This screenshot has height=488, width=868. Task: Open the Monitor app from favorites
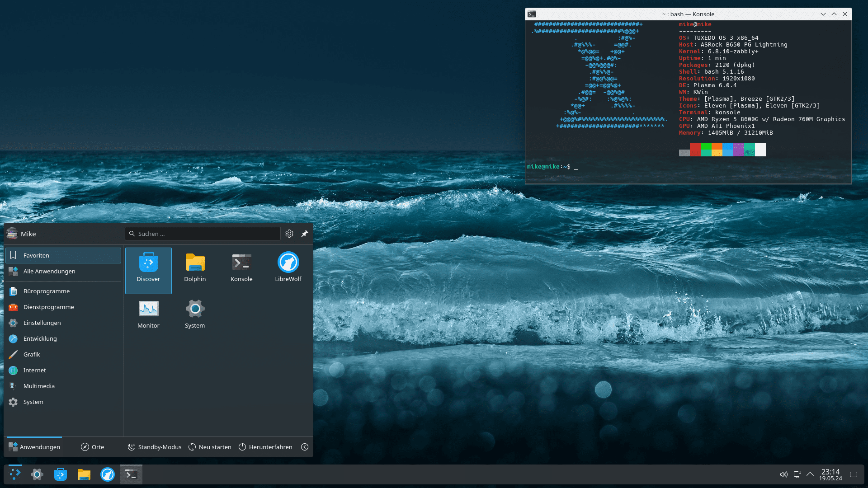148,317
